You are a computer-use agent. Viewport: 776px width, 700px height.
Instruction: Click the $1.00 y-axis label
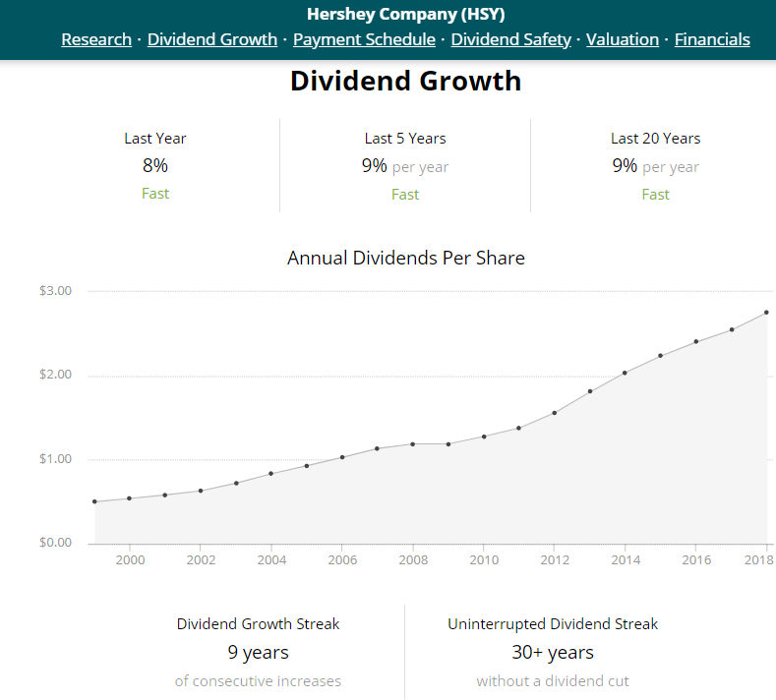[x=55, y=458]
